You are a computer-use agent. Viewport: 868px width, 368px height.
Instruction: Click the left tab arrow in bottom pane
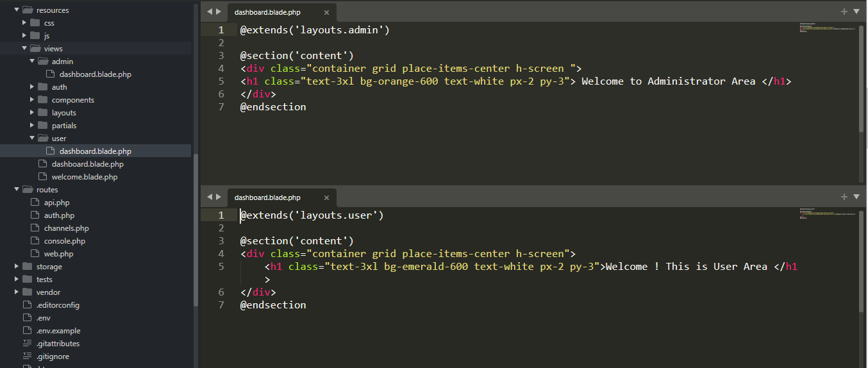point(210,197)
